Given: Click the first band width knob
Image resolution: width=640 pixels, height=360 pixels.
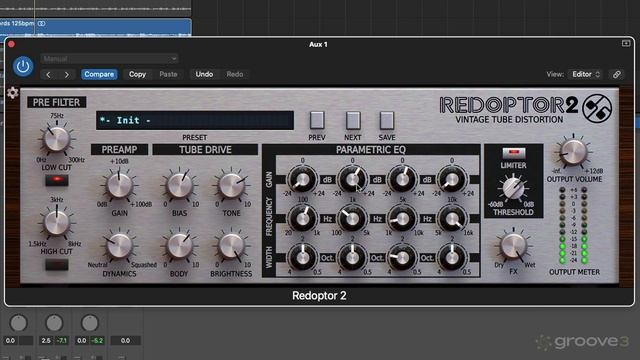Looking at the screenshot, I should [x=302, y=258].
